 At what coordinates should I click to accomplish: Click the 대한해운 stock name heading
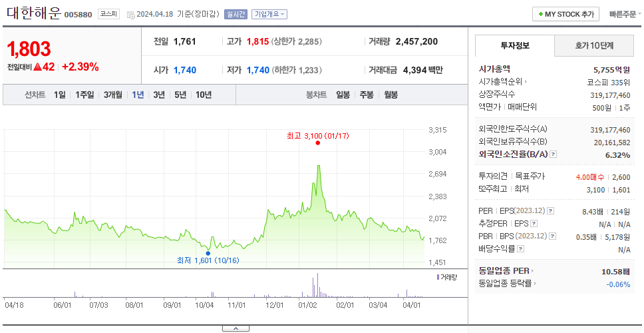(x=34, y=13)
